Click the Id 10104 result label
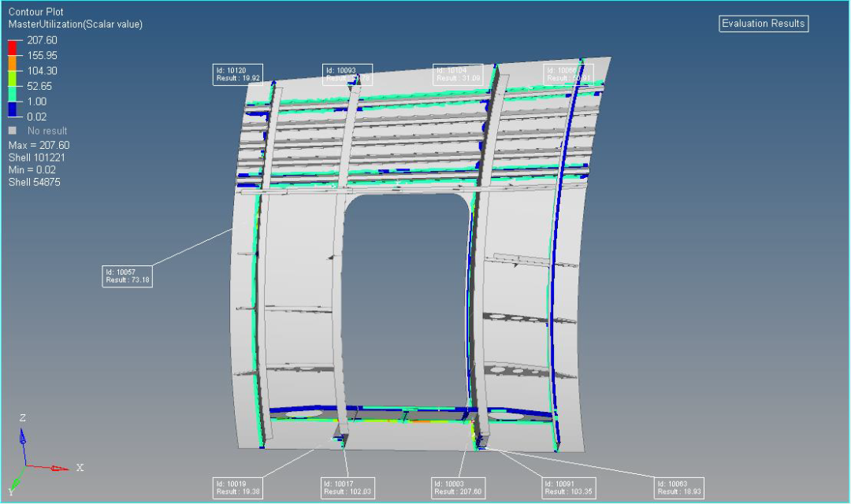This screenshot has height=504, width=851. pyautogui.click(x=458, y=74)
